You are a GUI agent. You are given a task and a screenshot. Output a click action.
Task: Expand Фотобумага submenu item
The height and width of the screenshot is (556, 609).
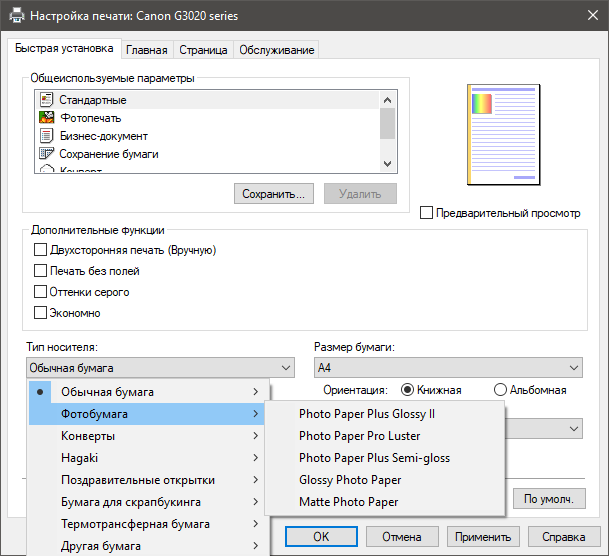[146, 414]
